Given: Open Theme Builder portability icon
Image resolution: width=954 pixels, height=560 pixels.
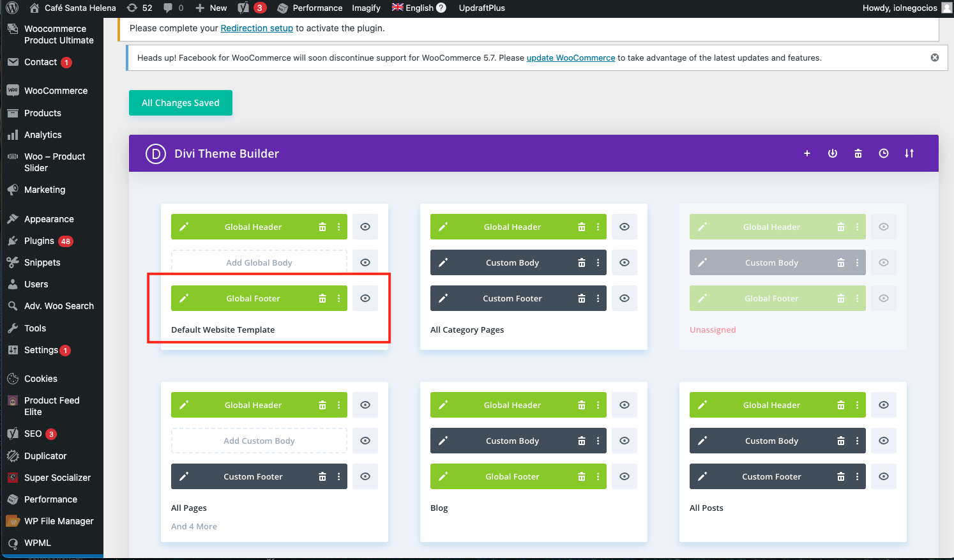Looking at the screenshot, I should (x=833, y=153).
